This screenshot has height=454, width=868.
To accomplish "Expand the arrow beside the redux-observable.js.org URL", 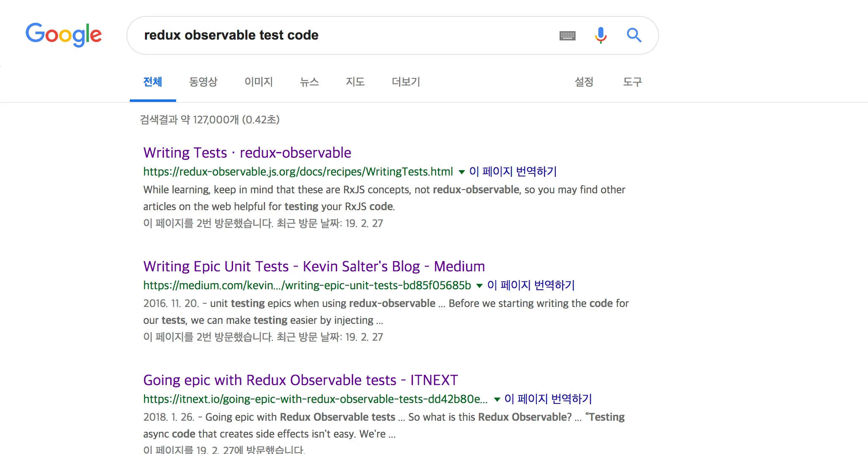I will (x=461, y=172).
